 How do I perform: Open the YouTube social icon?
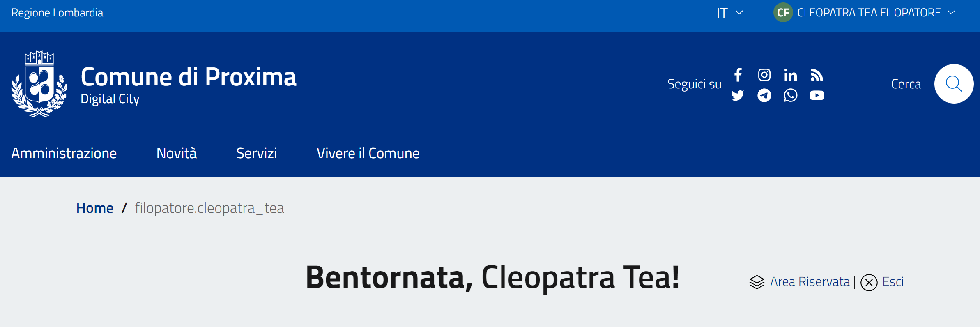(817, 96)
